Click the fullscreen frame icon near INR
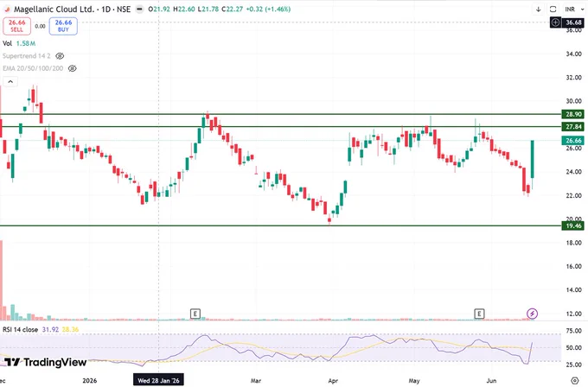This screenshot has height=387, width=588. pyautogui.click(x=553, y=10)
